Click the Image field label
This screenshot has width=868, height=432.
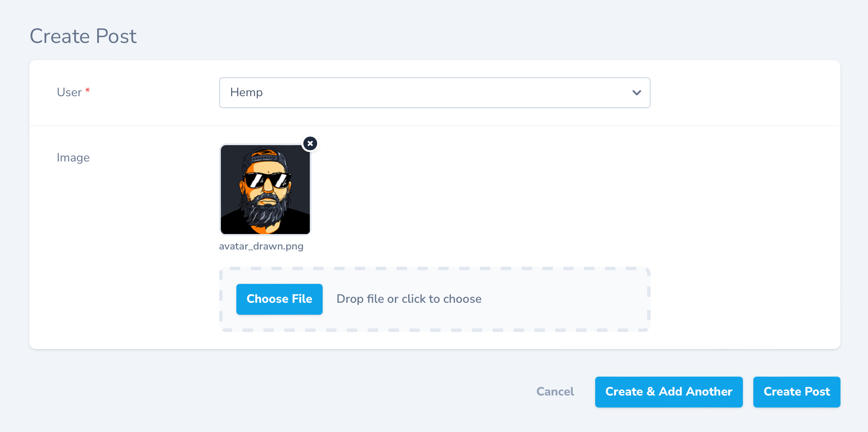[73, 158]
